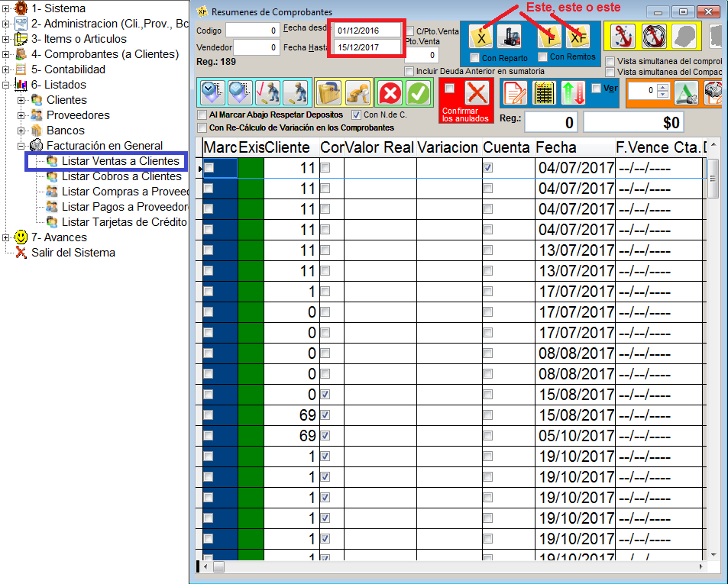The width and height of the screenshot is (728, 584).
Task: Click Salir del Sistema
Action: click(x=73, y=253)
